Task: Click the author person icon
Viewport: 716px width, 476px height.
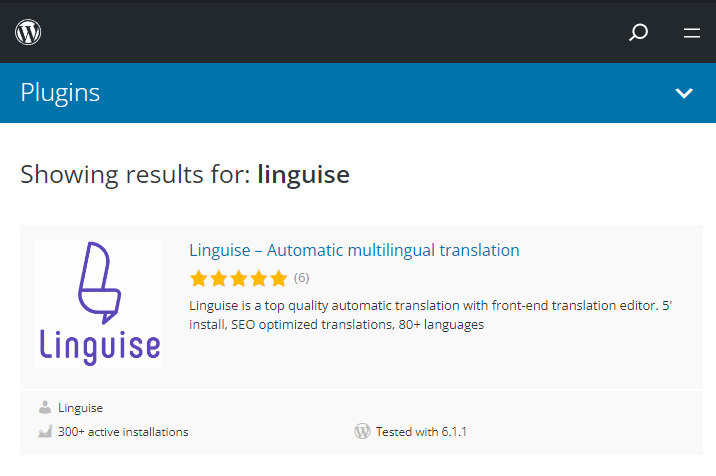Action: (45, 407)
